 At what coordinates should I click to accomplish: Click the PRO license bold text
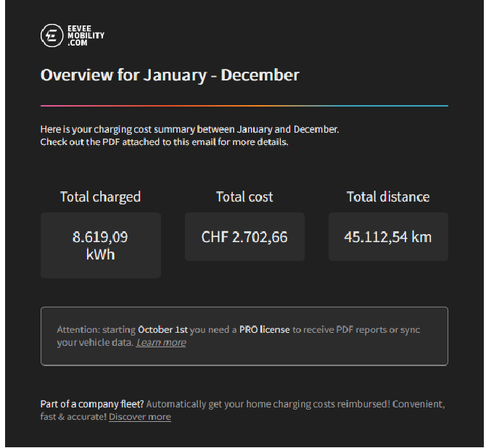point(264,330)
